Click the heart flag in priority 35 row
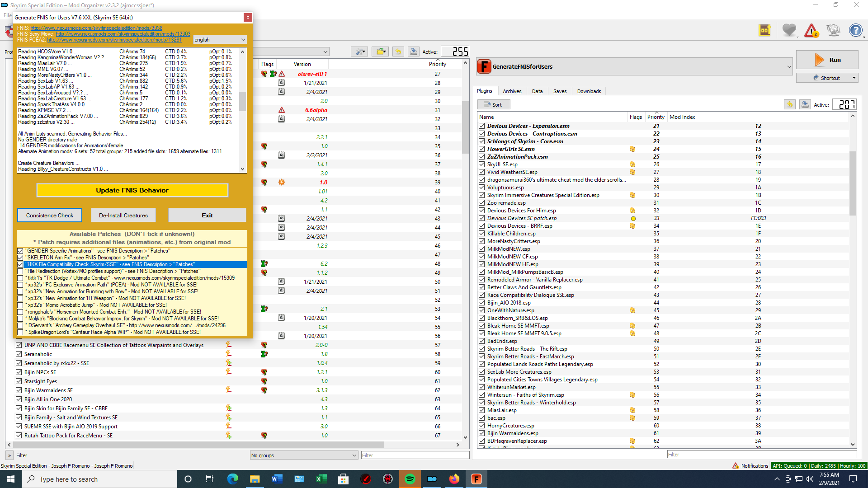868x488 pixels. [264, 146]
